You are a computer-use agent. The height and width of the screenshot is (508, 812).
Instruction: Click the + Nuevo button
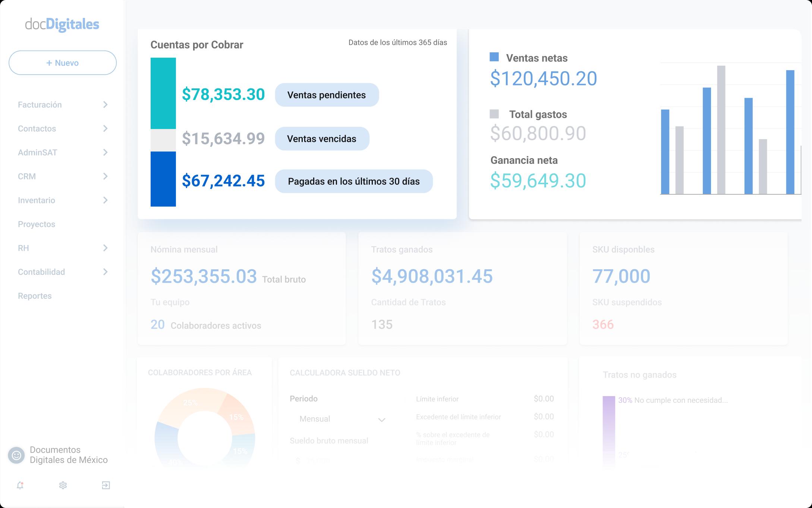coord(63,63)
